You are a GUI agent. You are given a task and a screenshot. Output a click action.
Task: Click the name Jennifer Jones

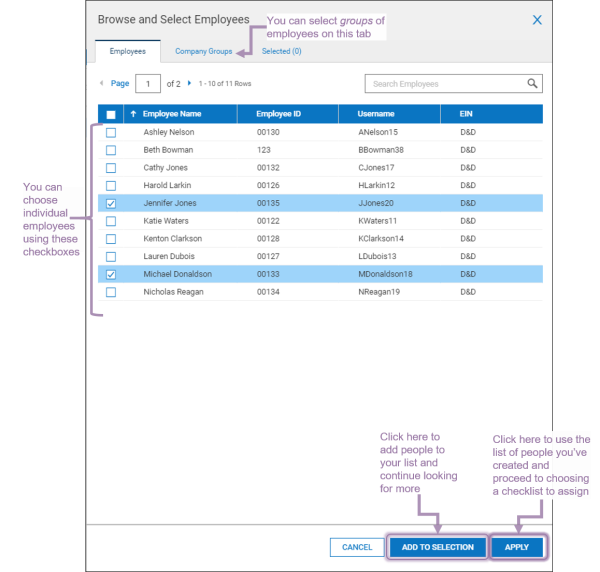170,203
